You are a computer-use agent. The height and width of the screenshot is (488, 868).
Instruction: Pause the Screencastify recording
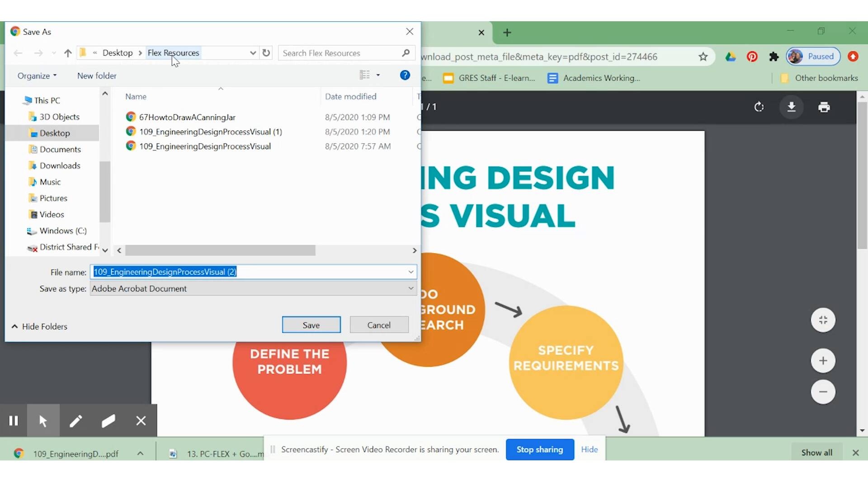point(14,421)
